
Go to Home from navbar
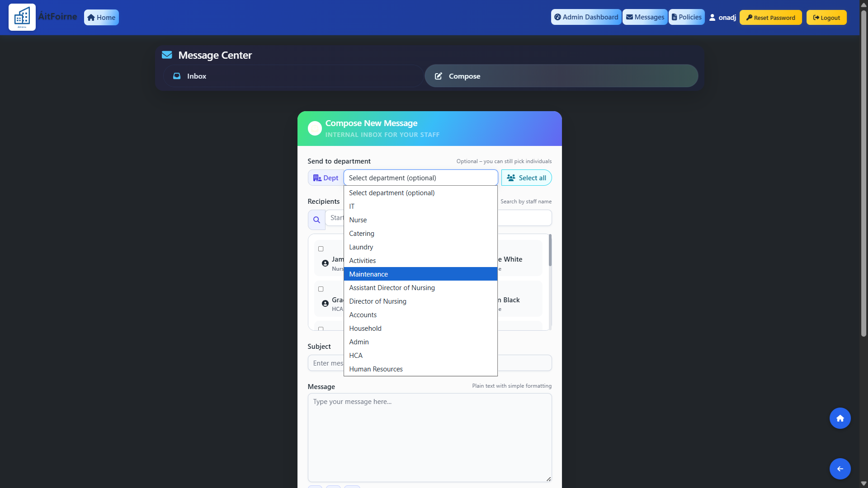tap(101, 18)
